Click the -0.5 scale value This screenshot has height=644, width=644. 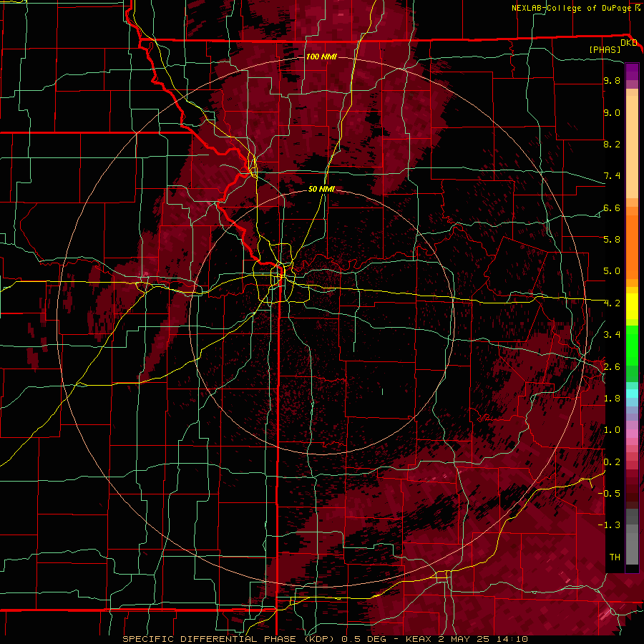click(609, 493)
